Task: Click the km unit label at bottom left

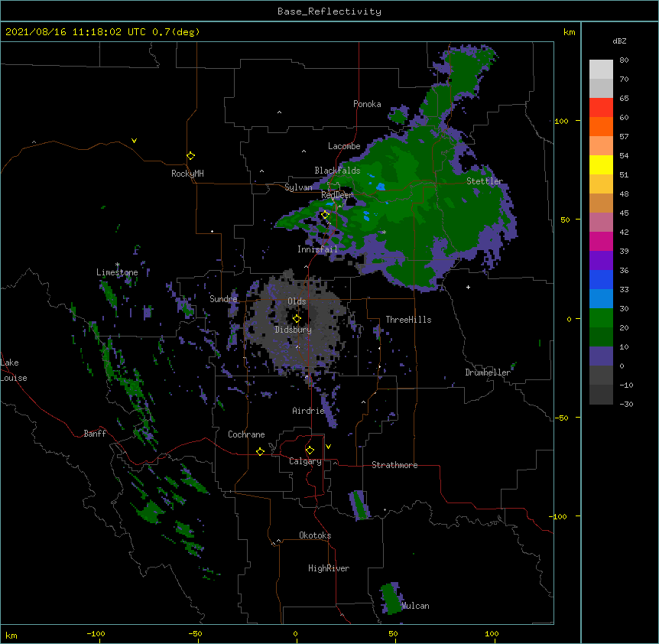Action: click(x=11, y=635)
